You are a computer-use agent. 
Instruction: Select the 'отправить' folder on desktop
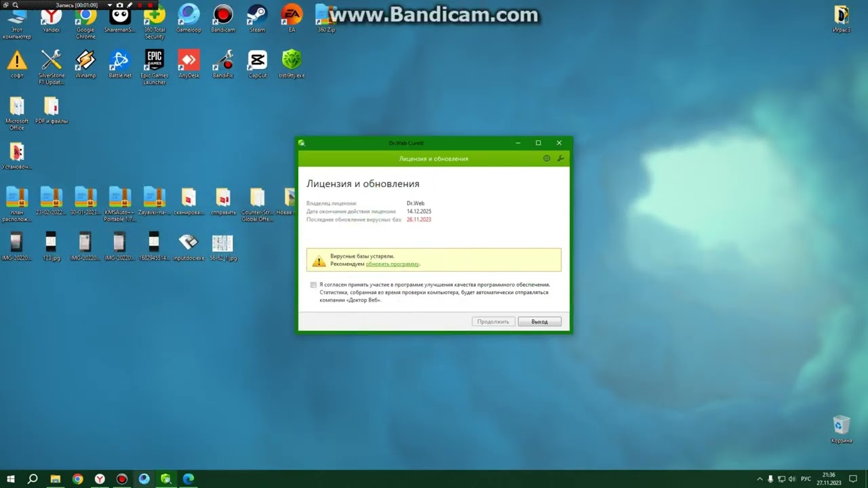coord(223,201)
